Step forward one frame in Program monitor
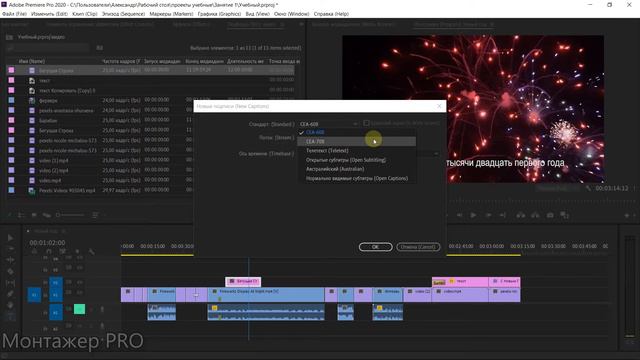This screenshot has height=360, width=640. pyautogui.click(x=488, y=215)
